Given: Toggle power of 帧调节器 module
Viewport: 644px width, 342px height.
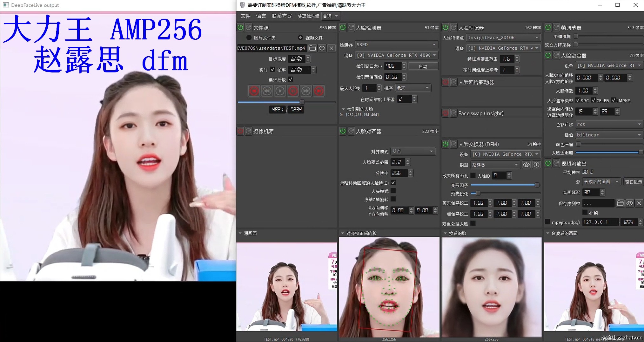Looking at the screenshot, I should point(548,28).
